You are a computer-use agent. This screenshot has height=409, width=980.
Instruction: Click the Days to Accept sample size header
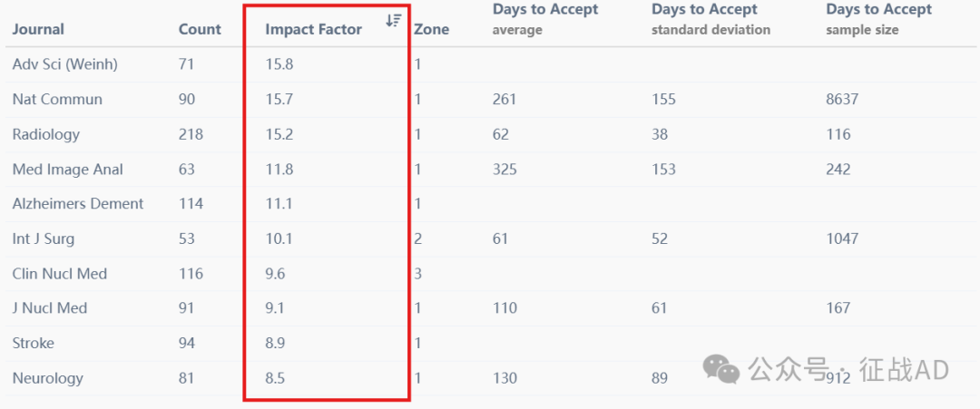pyautogui.click(x=879, y=19)
